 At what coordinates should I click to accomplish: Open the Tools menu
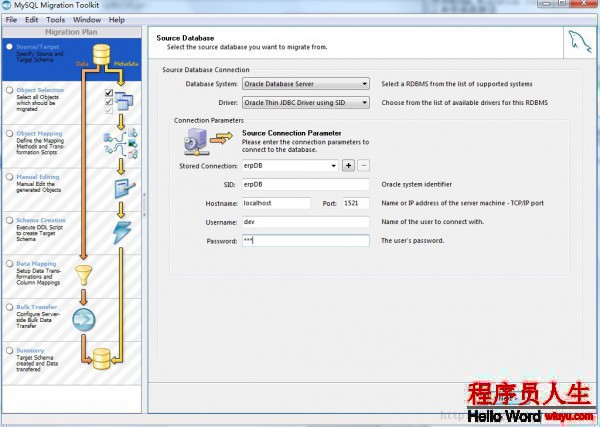point(55,20)
